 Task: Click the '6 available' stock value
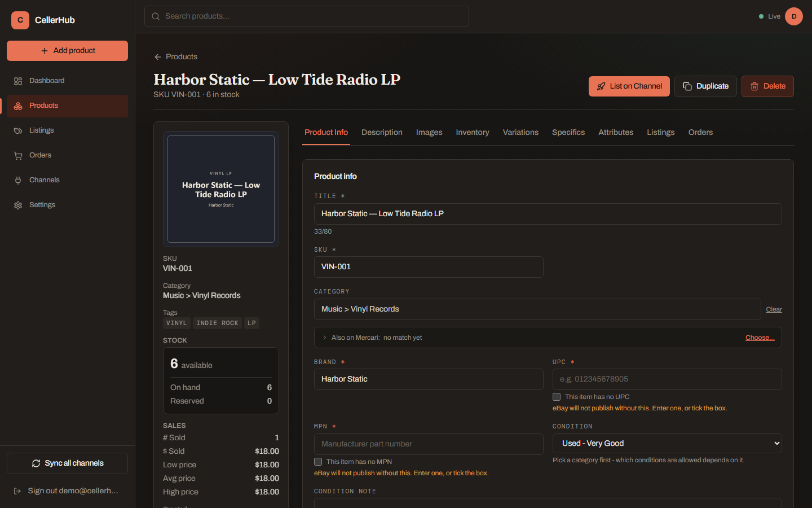[x=191, y=364]
